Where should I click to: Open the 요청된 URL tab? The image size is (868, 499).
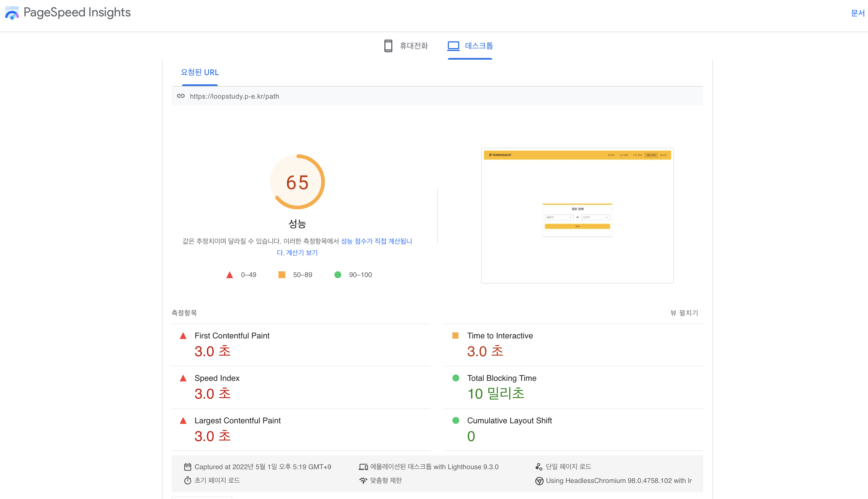[199, 72]
